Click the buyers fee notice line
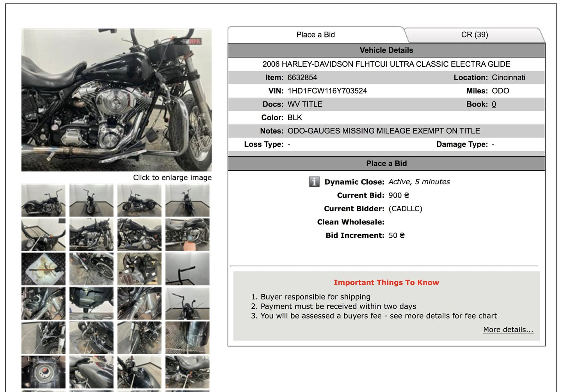The image size is (564, 392). 379,316
